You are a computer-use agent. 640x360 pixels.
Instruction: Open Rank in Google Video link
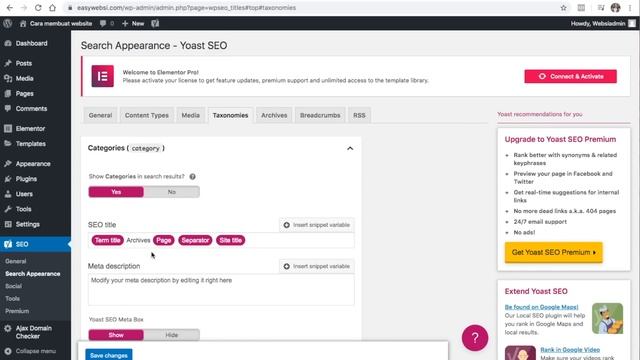570,350
